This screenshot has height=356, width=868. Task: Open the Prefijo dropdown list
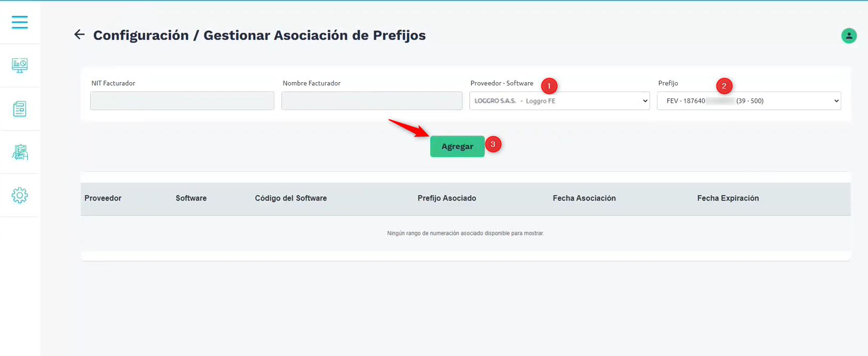coord(748,101)
